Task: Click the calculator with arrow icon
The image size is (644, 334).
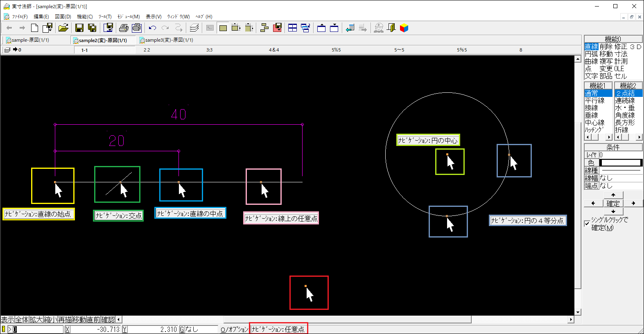Action: pyautogui.click(x=350, y=28)
